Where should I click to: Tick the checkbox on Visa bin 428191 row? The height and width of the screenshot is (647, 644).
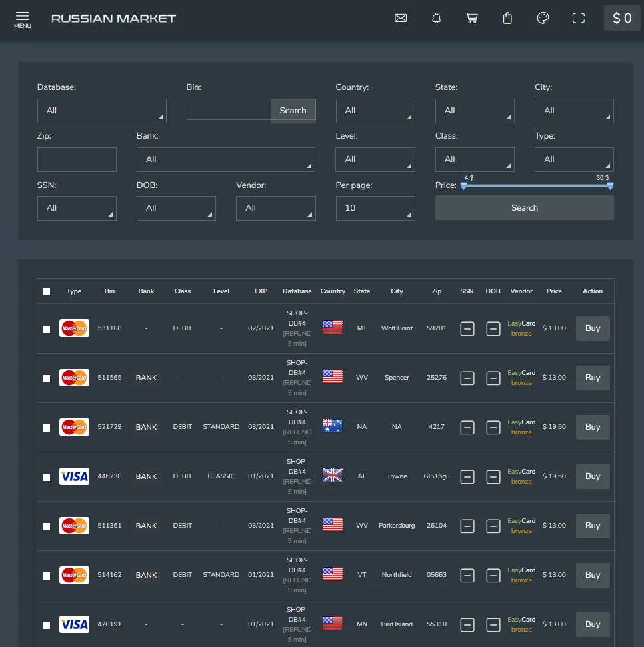pyautogui.click(x=46, y=624)
